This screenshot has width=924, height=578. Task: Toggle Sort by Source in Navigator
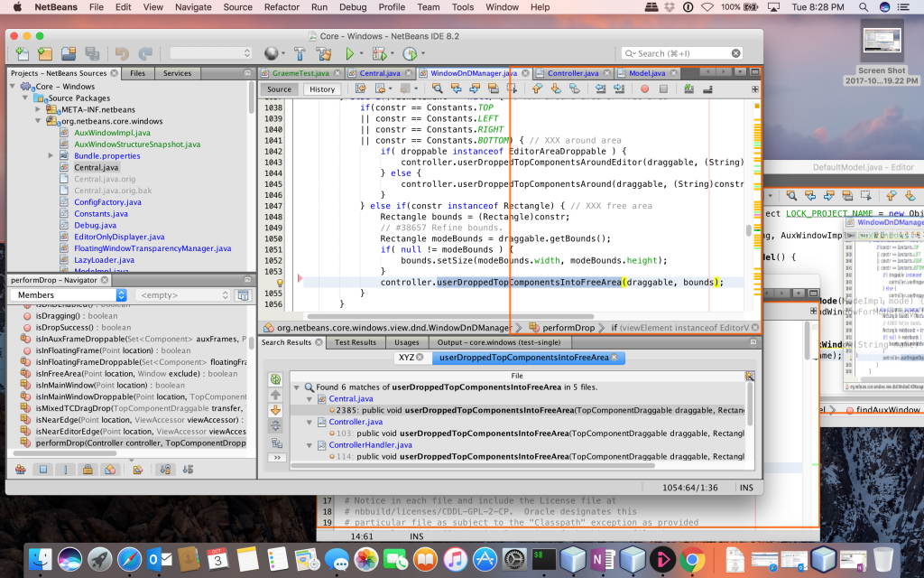tap(188, 470)
